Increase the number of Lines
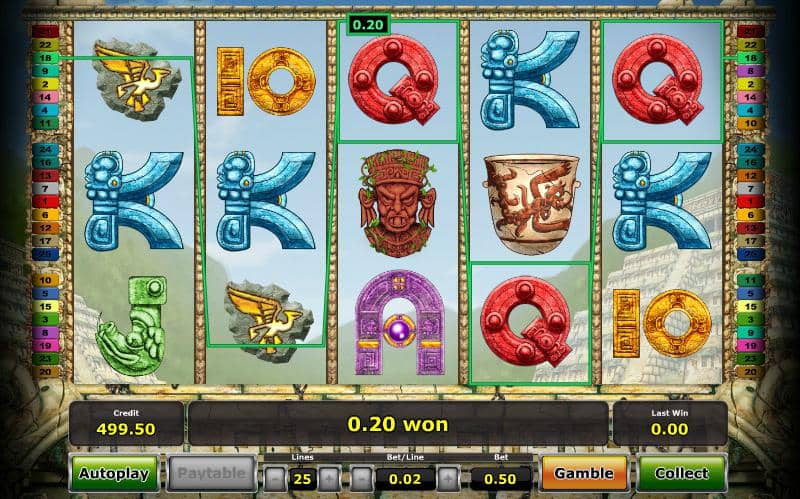Viewport: 800px width, 499px height. click(x=329, y=479)
